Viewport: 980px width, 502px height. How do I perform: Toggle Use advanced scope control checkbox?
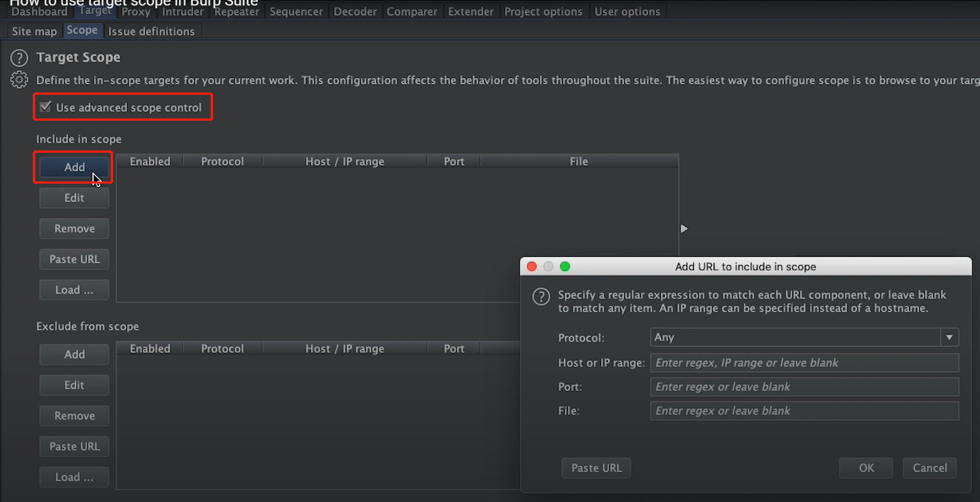(x=46, y=107)
